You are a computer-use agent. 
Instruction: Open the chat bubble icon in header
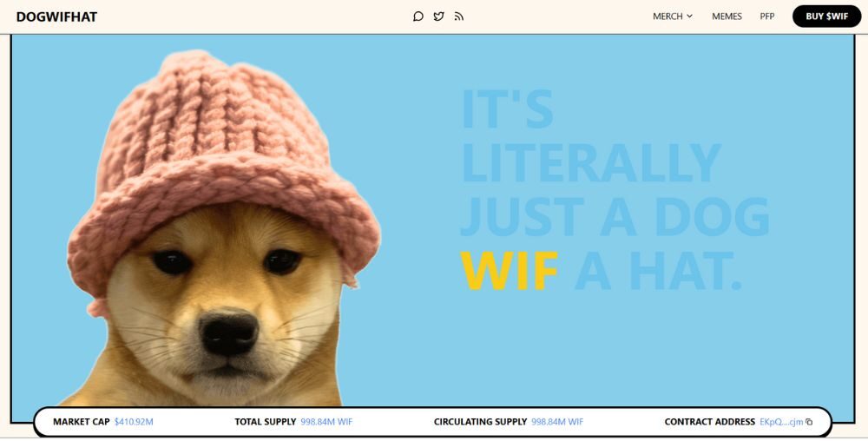coord(418,16)
